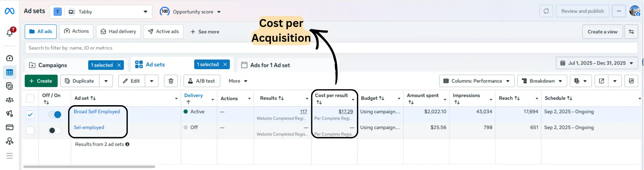The image size is (644, 170).
Task: Open charts panel icon at toolbar end
Action: tap(631, 81)
